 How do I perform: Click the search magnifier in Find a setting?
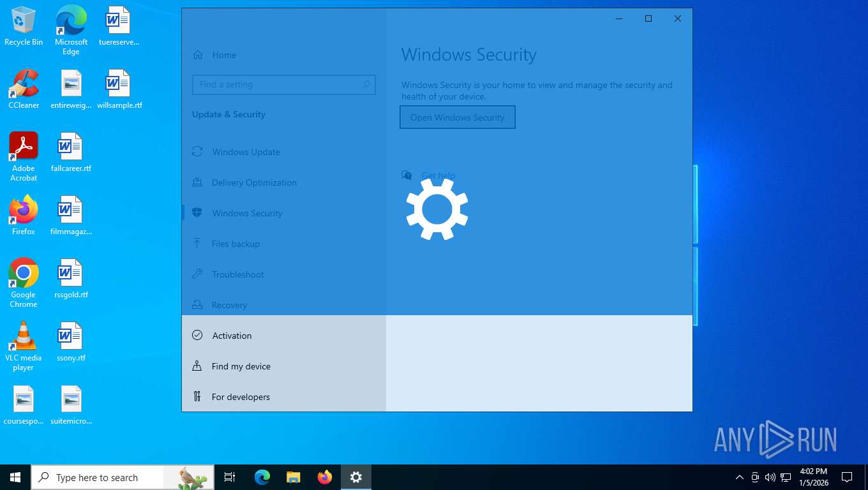coord(366,84)
